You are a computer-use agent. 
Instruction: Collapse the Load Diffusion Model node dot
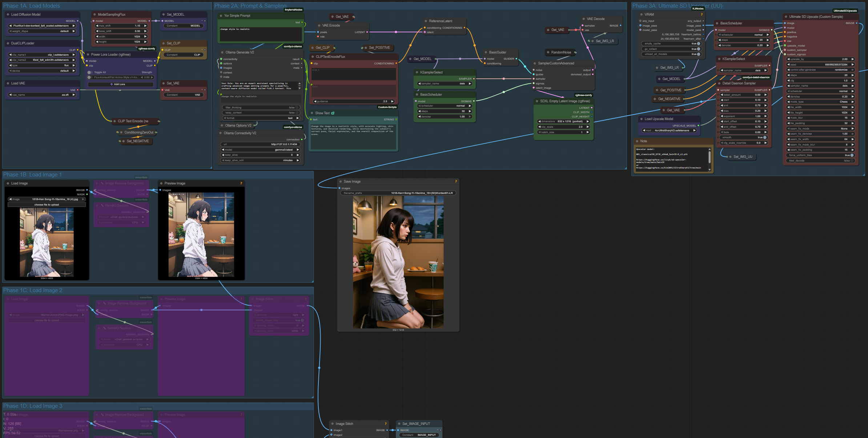(8, 15)
